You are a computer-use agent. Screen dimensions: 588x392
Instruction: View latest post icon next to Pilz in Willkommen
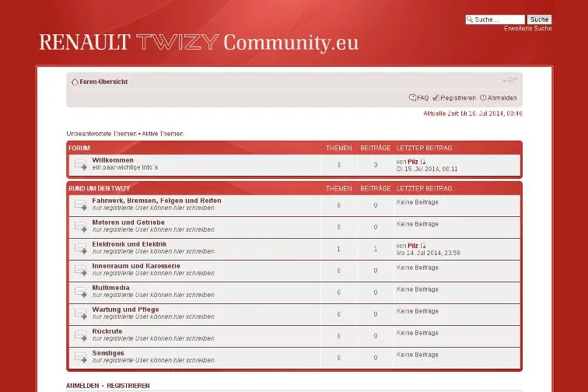[x=423, y=162]
